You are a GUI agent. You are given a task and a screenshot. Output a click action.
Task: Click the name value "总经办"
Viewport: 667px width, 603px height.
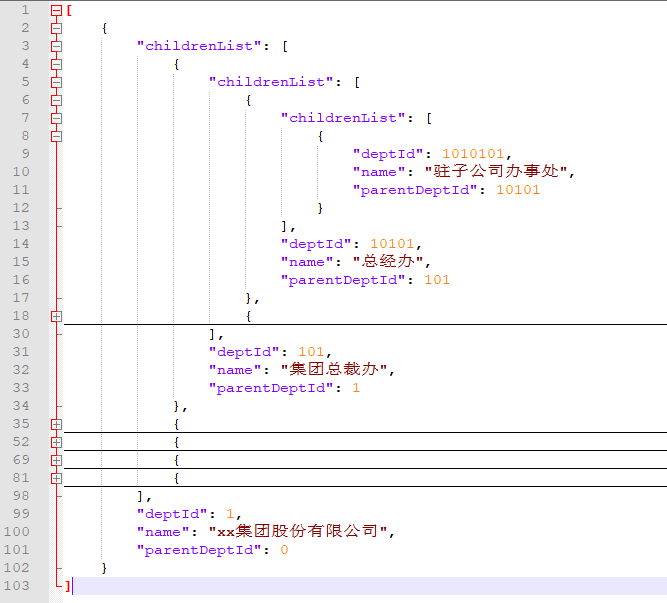(388, 262)
